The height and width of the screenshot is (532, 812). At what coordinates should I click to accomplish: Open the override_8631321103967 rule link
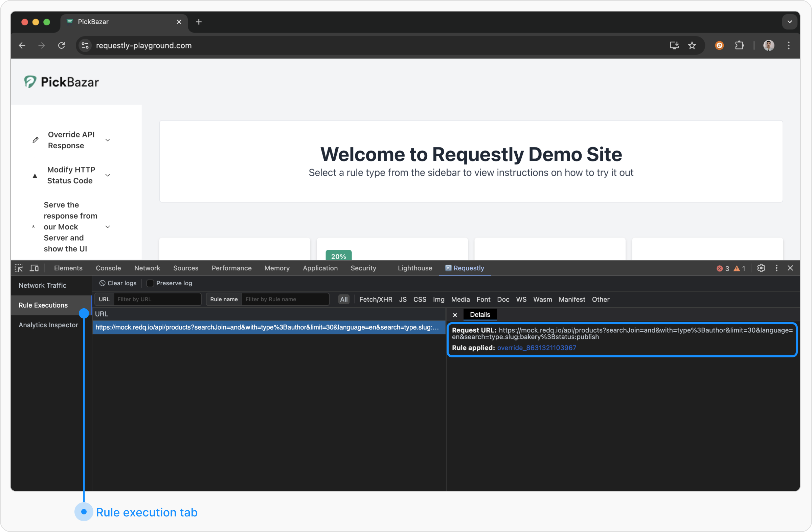(536, 348)
